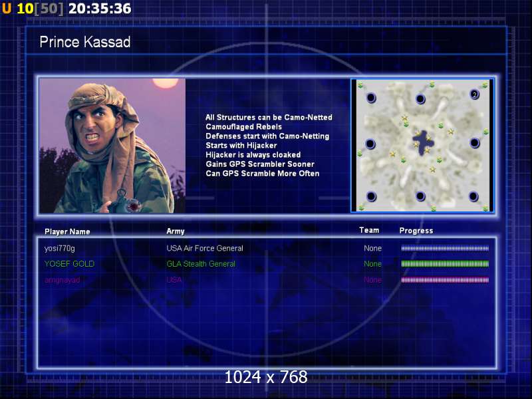Screen dimensions: 532x399
Task: Click the purple USA army entry
Action: (x=174, y=280)
